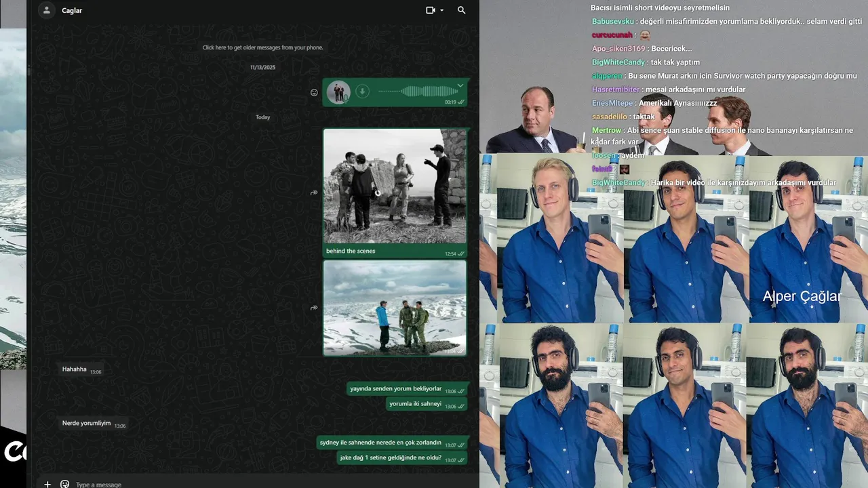This screenshot has height=488, width=868.
Task: Click the Today date chip
Action: [262, 117]
